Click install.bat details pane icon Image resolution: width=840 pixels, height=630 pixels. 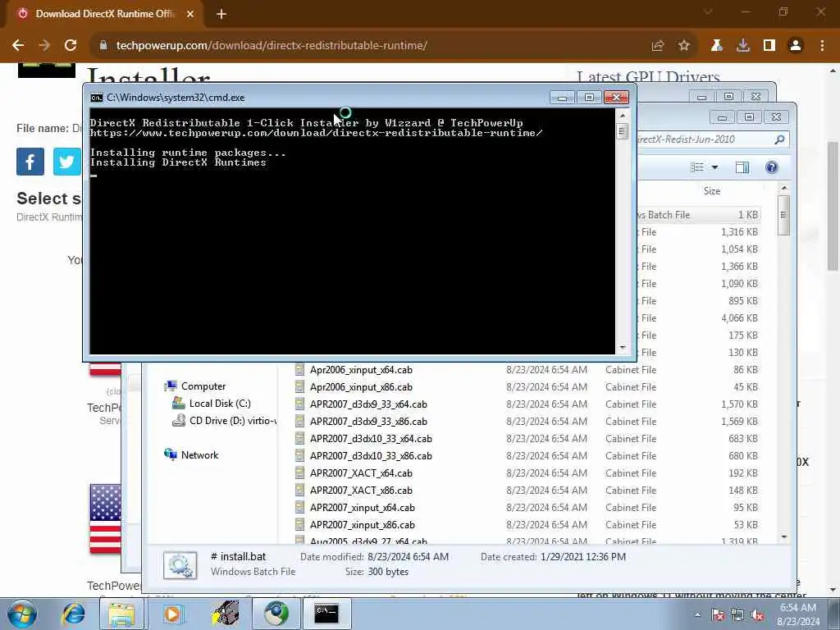coord(180,564)
